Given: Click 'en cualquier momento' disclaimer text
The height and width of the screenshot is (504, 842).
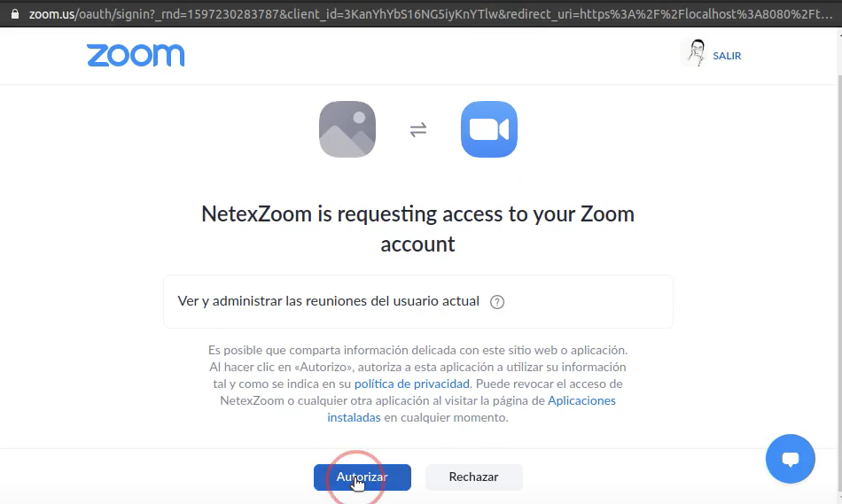Looking at the screenshot, I should pyautogui.click(x=446, y=417).
